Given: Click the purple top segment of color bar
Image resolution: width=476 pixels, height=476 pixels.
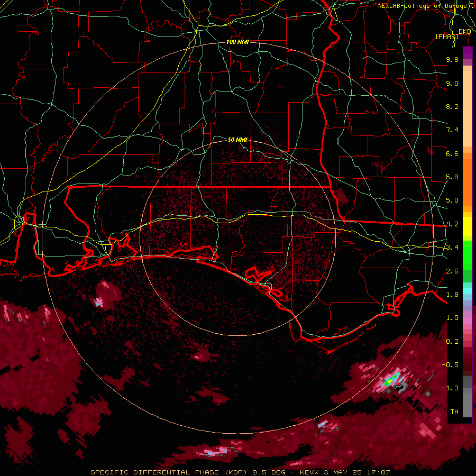Looking at the screenshot, I should [x=467, y=53].
